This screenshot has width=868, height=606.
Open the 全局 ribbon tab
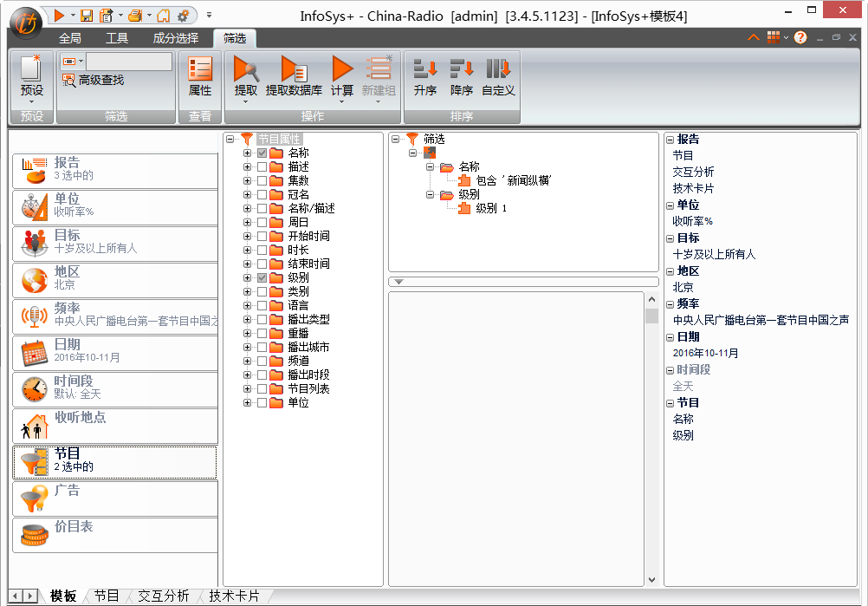(x=70, y=38)
